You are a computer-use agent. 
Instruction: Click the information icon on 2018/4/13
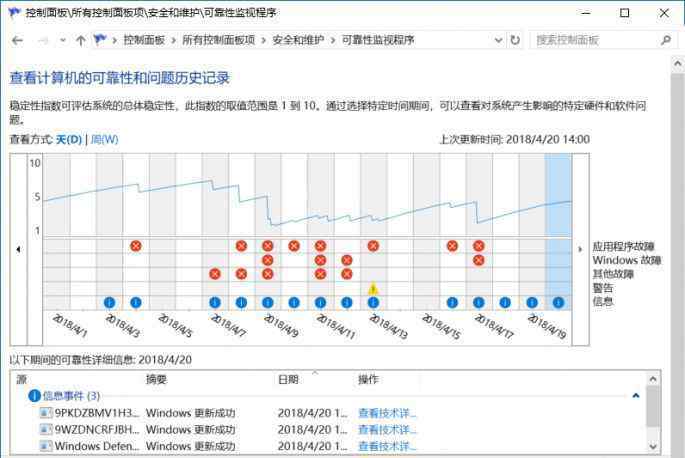(x=373, y=302)
